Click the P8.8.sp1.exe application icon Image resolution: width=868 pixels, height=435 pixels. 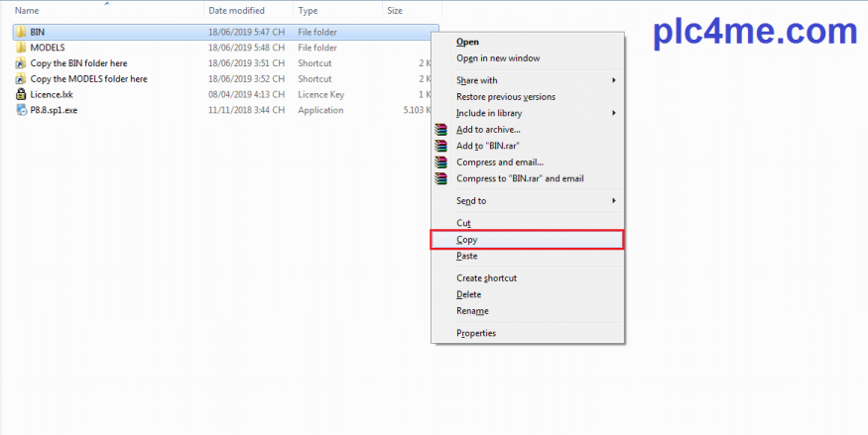pyautogui.click(x=21, y=110)
